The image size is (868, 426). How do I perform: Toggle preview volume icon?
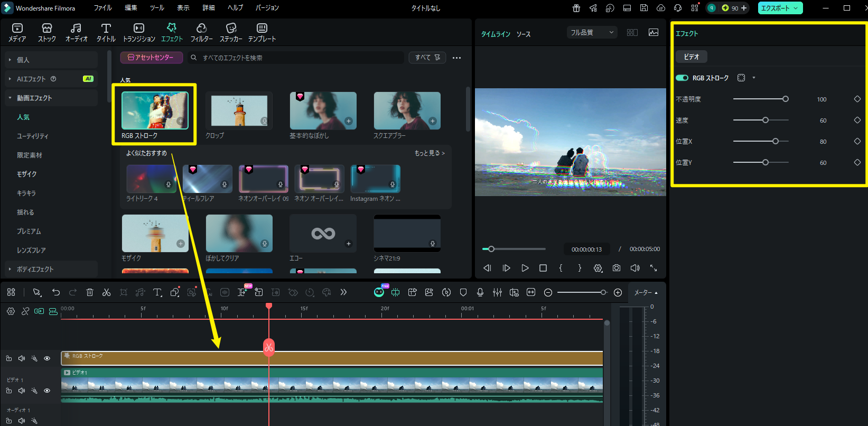click(635, 268)
